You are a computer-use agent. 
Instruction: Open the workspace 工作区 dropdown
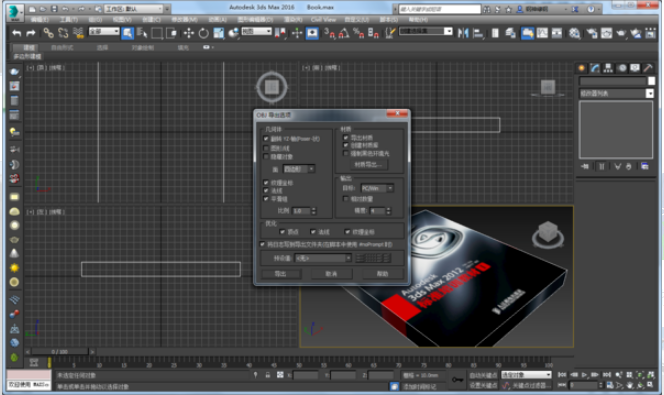click(134, 9)
